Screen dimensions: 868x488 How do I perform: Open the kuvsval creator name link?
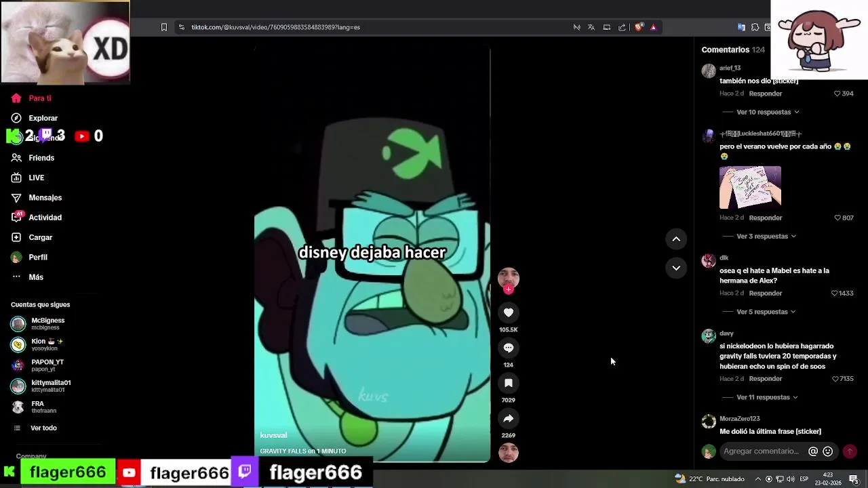pyautogui.click(x=273, y=435)
